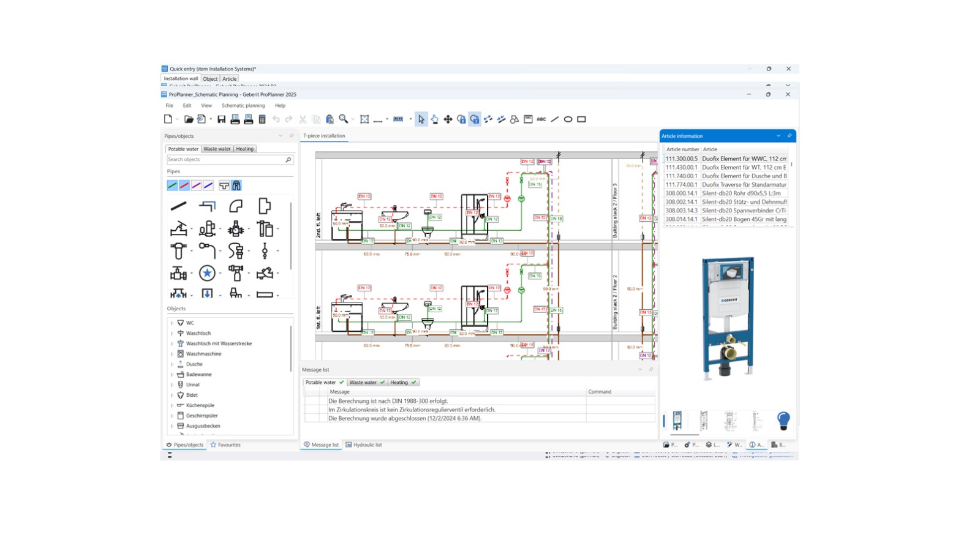The width and height of the screenshot is (980, 551).
Task: Toggle the red pipe line filter
Action: 184,186
